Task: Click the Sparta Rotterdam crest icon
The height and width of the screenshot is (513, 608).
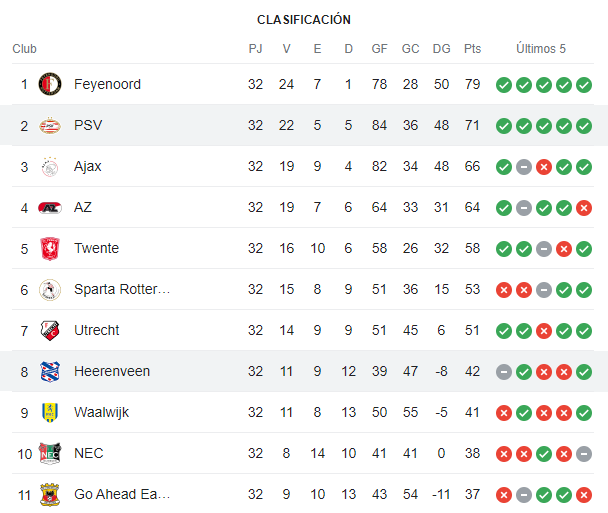Action: click(50, 289)
